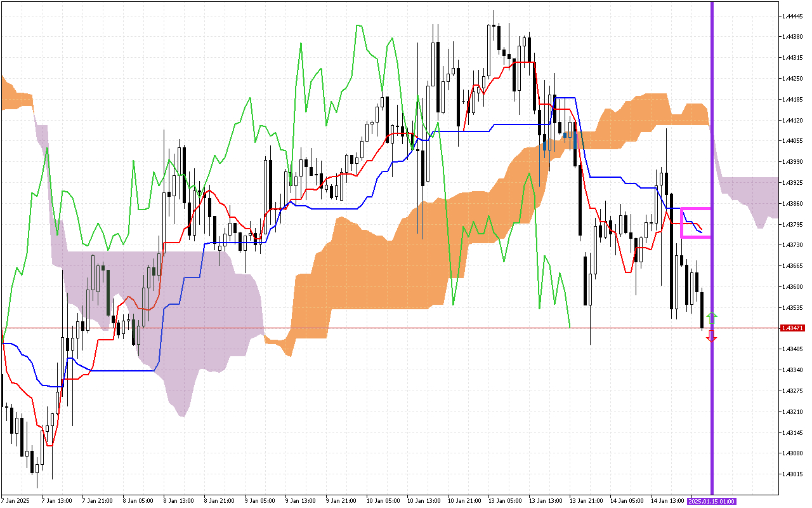Image resolution: width=812 pixels, height=508 pixels.
Task: Click the 7 Jan 2025 time label
Action: click(16, 501)
